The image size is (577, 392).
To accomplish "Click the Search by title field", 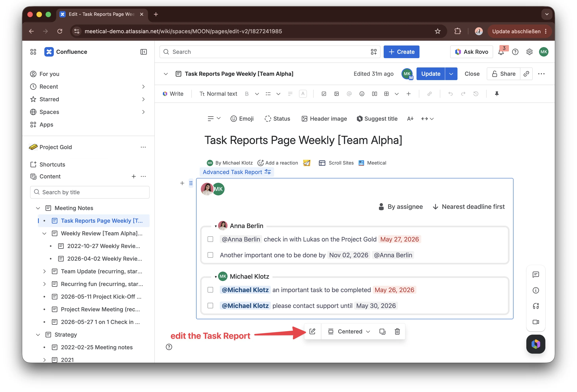I will (x=90, y=192).
